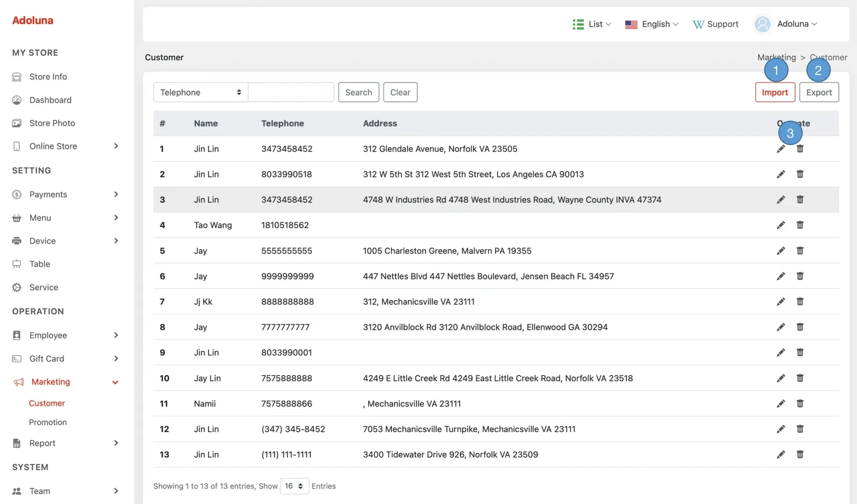Select Customer under Marketing
The height and width of the screenshot is (504, 857).
tap(47, 403)
